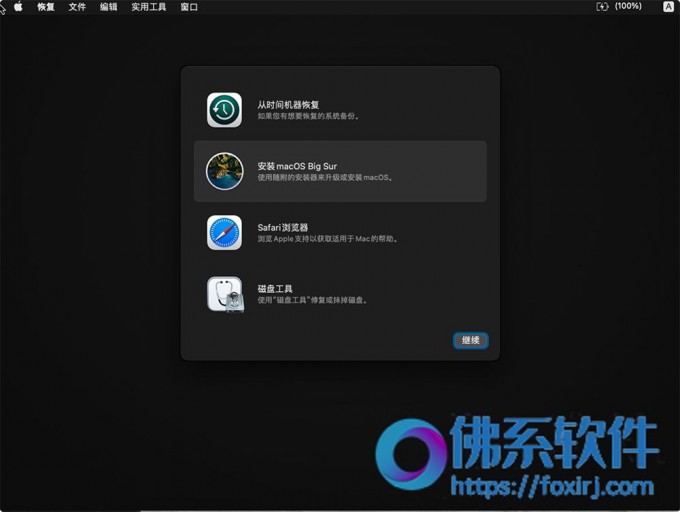Click the Time Machine restore icon

point(224,110)
